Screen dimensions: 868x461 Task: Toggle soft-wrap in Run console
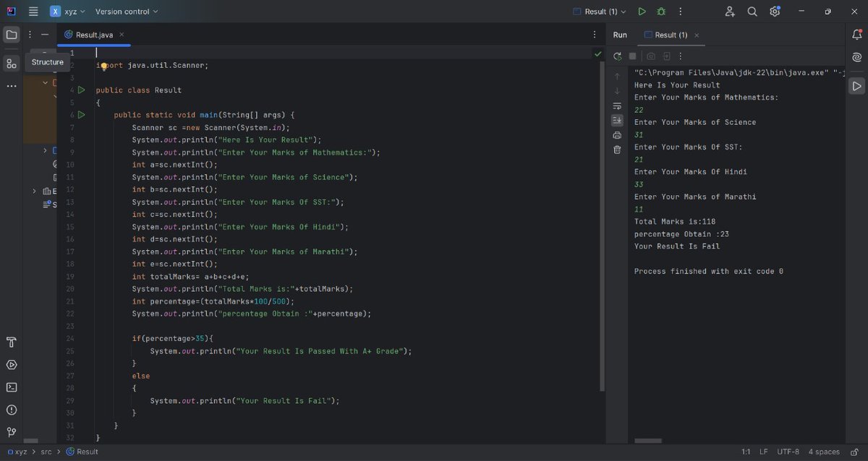tap(617, 105)
